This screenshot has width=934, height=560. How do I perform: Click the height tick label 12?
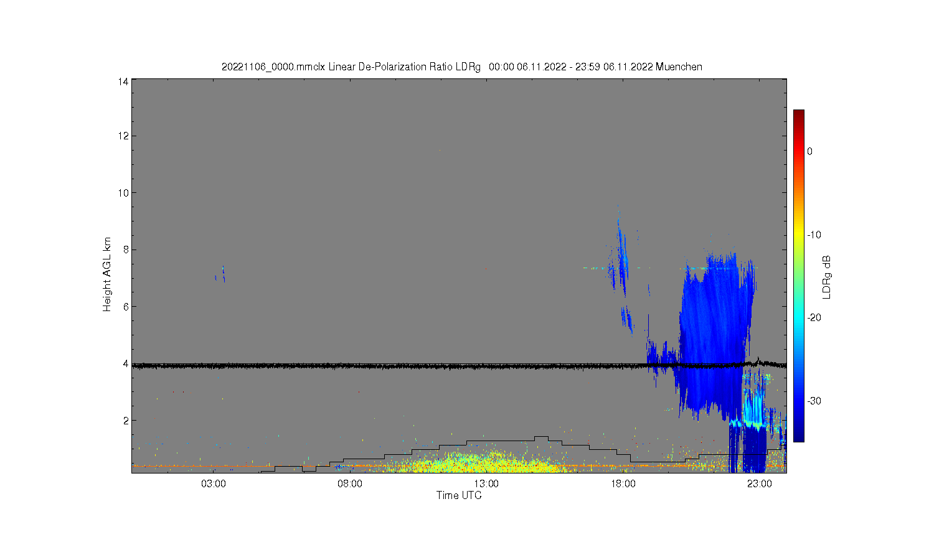pyautogui.click(x=123, y=136)
